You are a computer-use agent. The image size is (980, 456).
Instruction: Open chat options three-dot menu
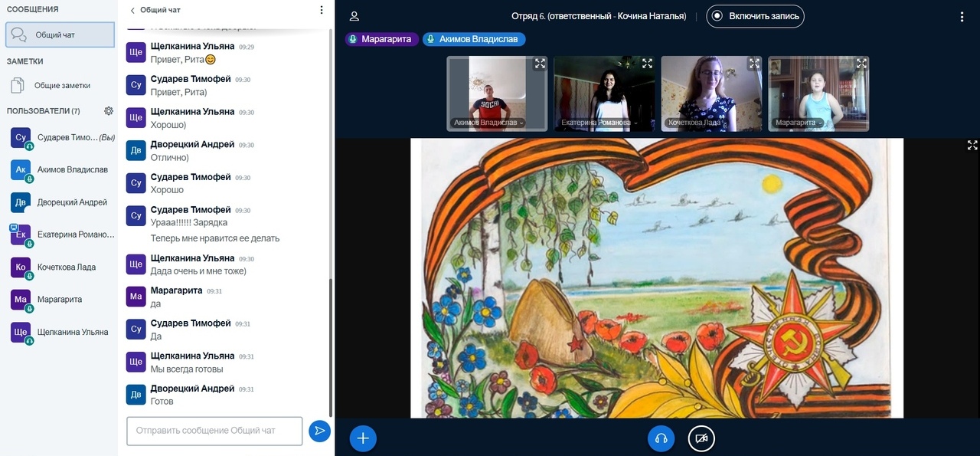(322, 11)
